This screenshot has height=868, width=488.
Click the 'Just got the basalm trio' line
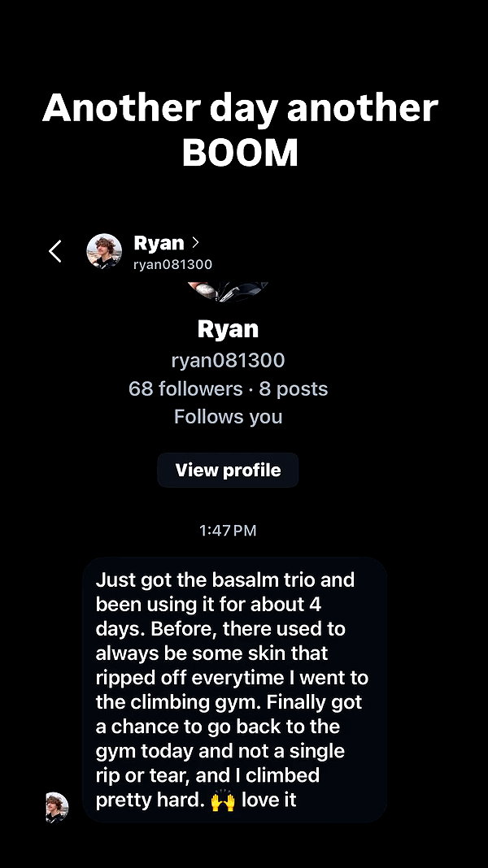pos(225,580)
